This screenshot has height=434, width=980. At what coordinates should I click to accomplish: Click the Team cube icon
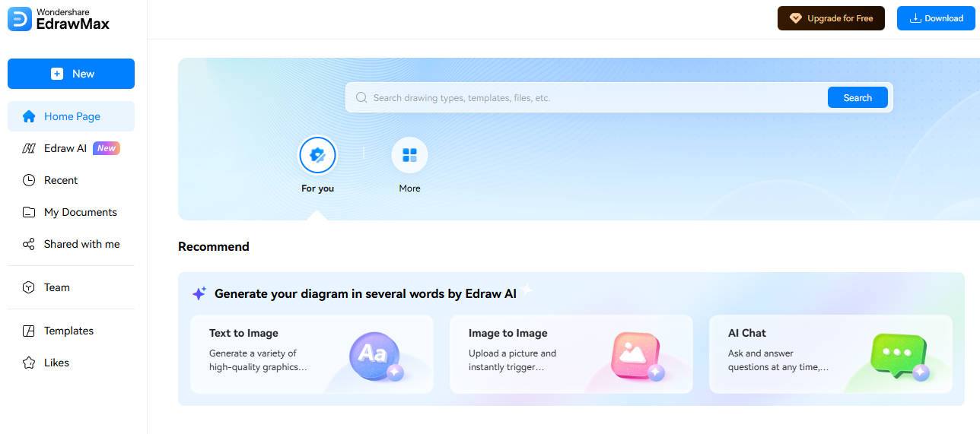point(29,287)
